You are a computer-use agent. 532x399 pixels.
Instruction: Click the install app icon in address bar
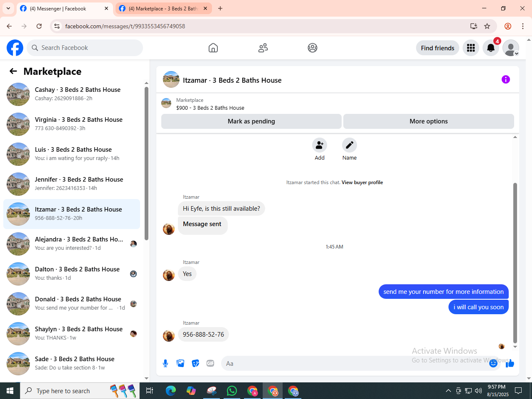coord(473,26)
